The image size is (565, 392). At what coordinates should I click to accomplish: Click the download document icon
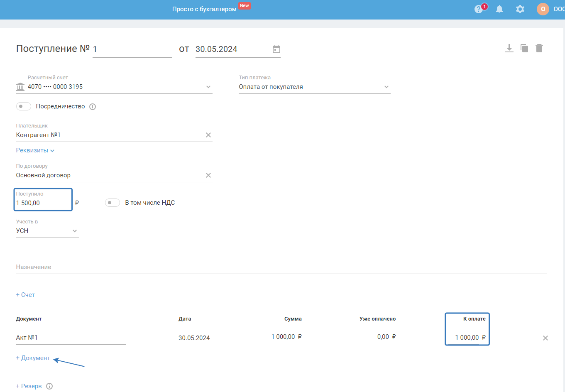point(509,48)
